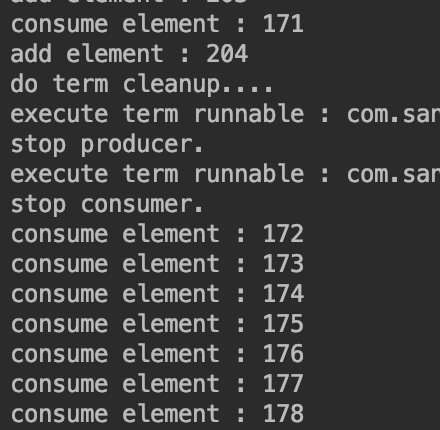This screenshot has width=440, height=430.
Task: Click the 'consume element : 175' line
Action: pyautogui.click(x=157, y=324)
